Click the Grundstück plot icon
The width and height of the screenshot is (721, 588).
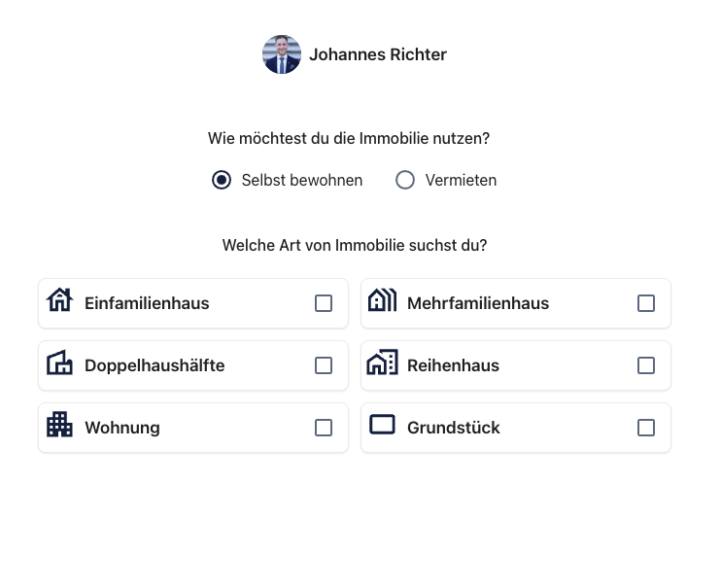(x=382, y=425)
